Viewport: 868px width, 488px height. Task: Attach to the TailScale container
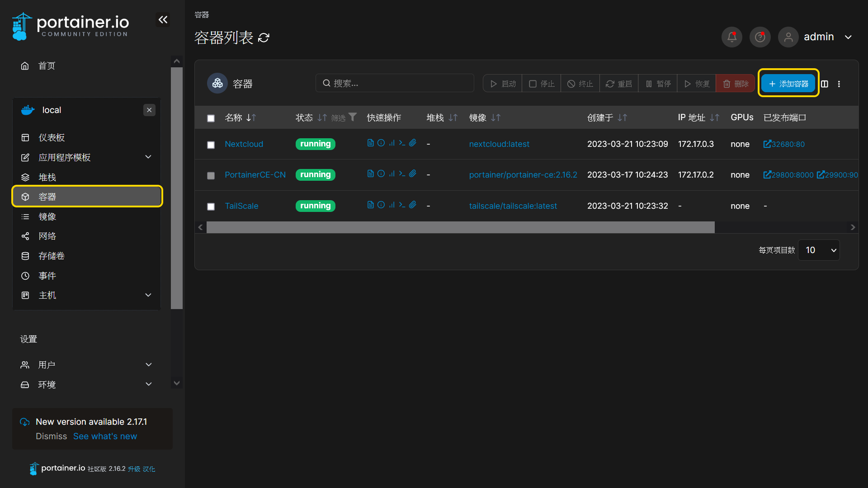[413, 205]
